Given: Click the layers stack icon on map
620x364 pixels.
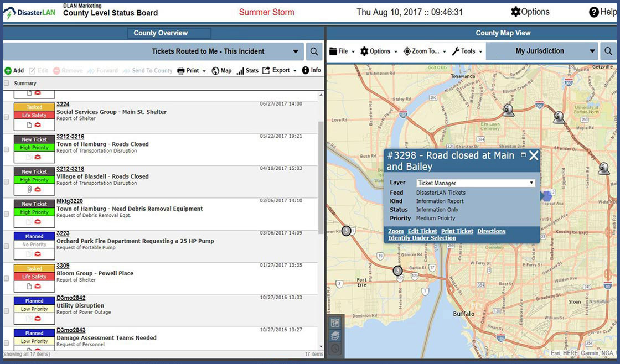Looking at the screenshot, I should 335,336.
